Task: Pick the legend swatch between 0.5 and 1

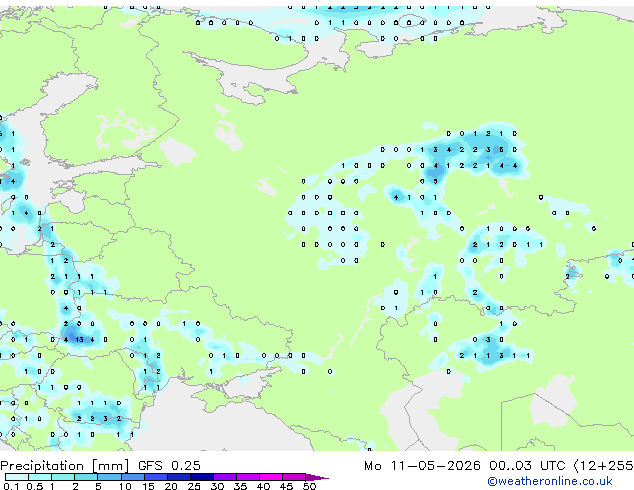Action: coord(40,477)
